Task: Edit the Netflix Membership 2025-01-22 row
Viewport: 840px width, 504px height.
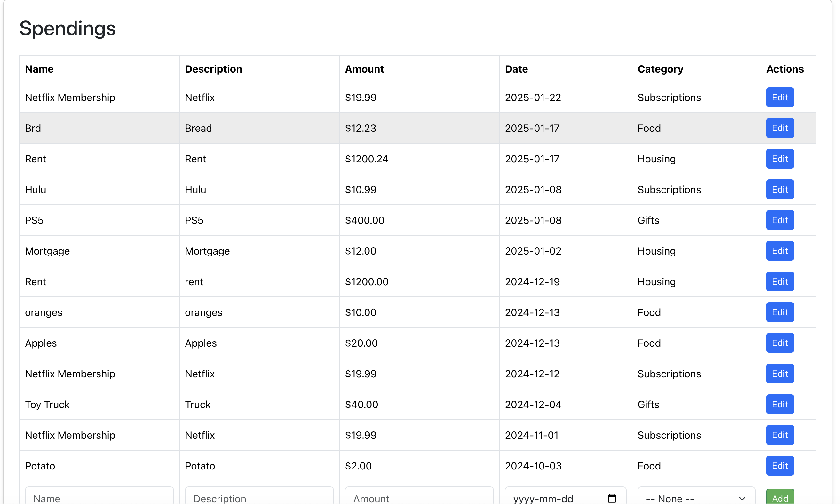Action: (x=780, y=98)
